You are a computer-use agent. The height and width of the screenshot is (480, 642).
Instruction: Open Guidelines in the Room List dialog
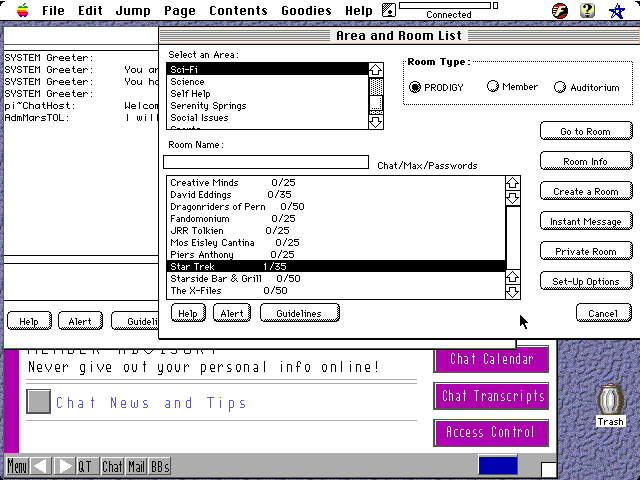pos(299,313)
